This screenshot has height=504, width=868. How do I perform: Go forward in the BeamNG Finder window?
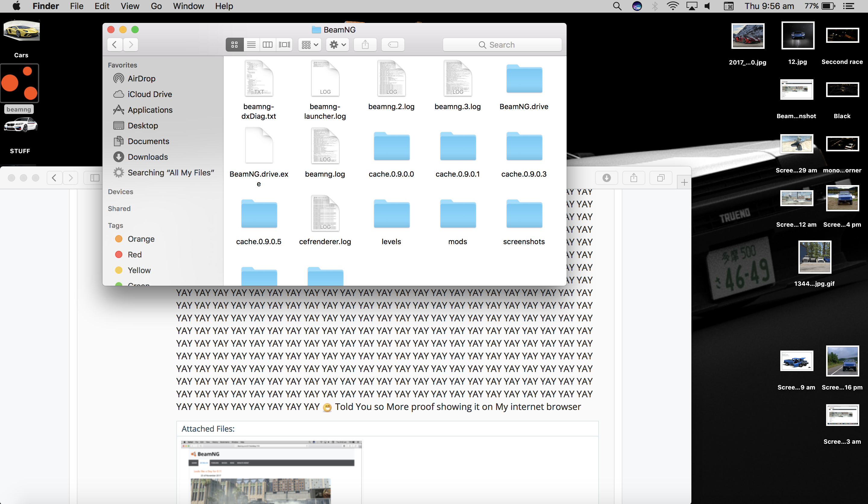[131, 45]
